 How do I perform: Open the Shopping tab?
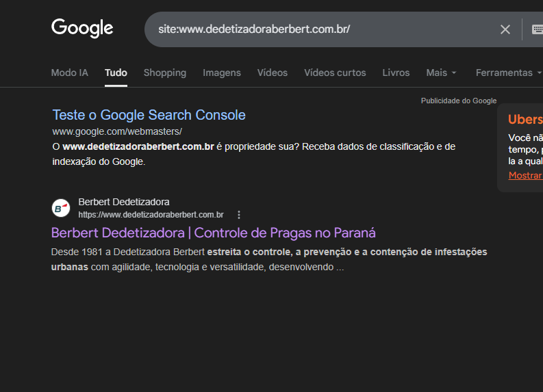(165, 73)
